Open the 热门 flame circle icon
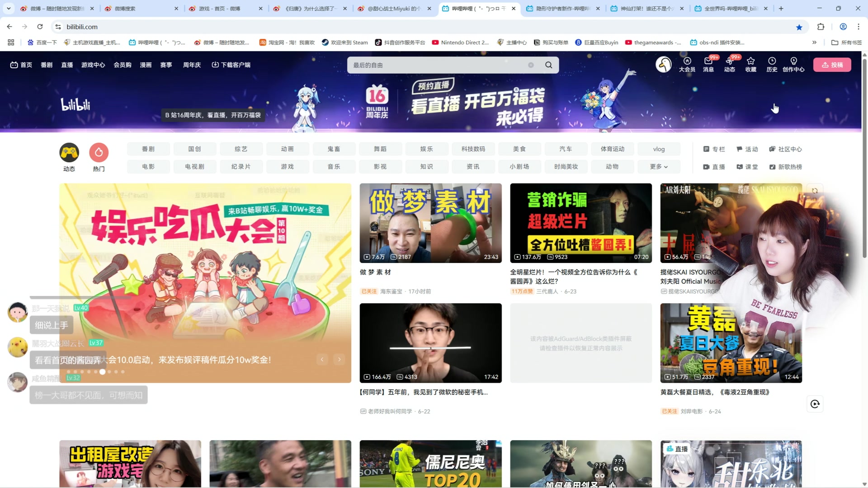The image size is (868, 488). click(99, 153)
